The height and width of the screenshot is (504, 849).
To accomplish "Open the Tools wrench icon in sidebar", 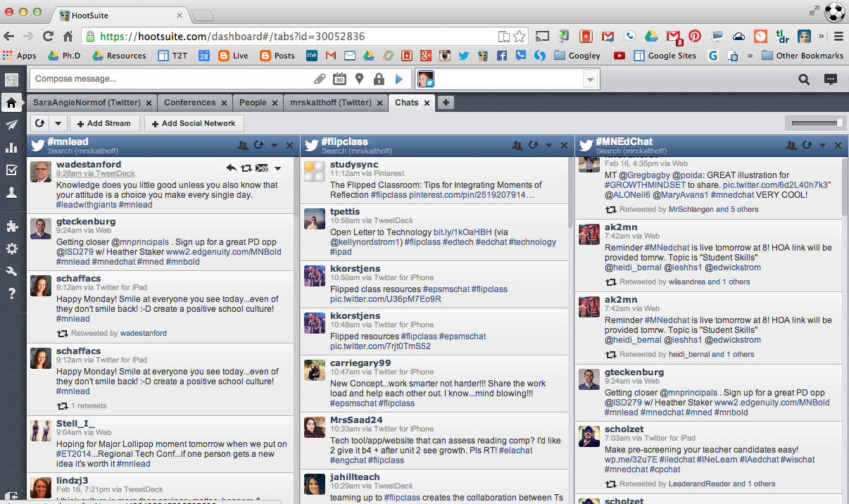I will coord(11,271).
